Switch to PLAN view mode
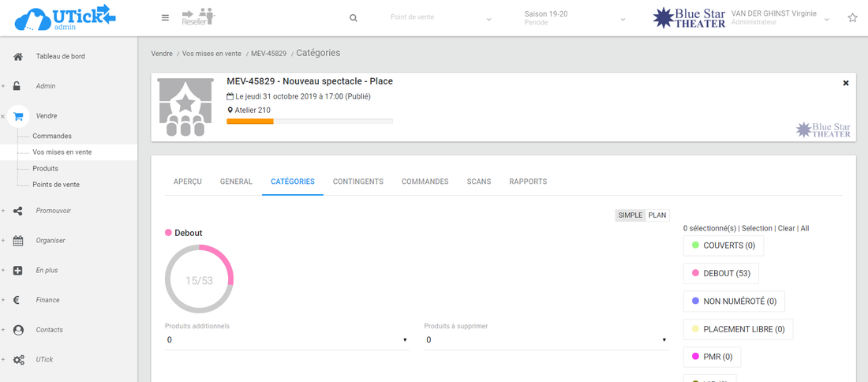 point(657,215)
